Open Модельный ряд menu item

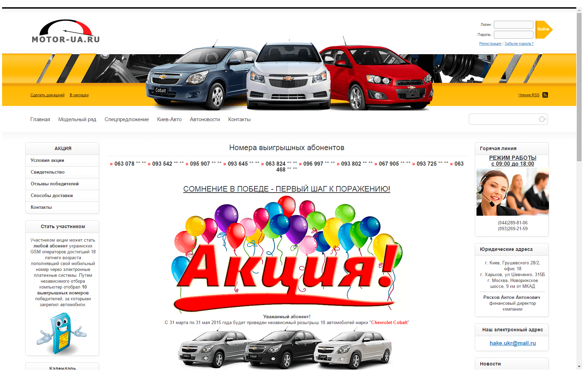pyautogui.click(x=77, y=119)
